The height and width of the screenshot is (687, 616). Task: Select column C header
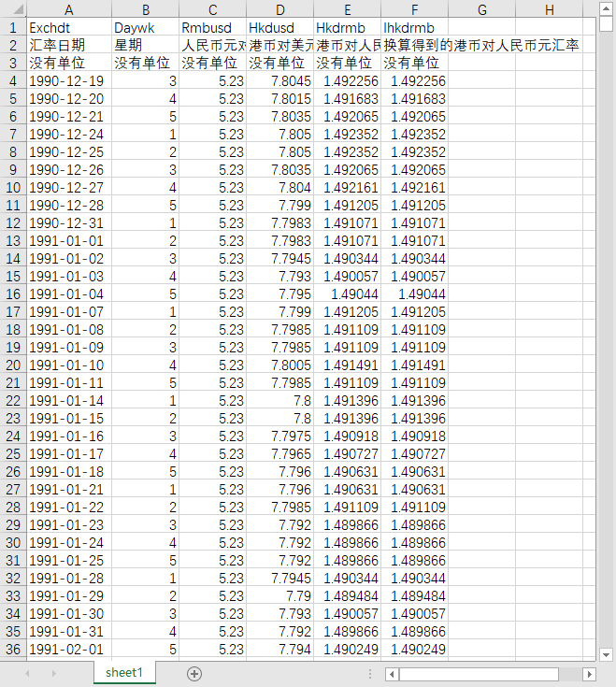[x=212, y=9]
